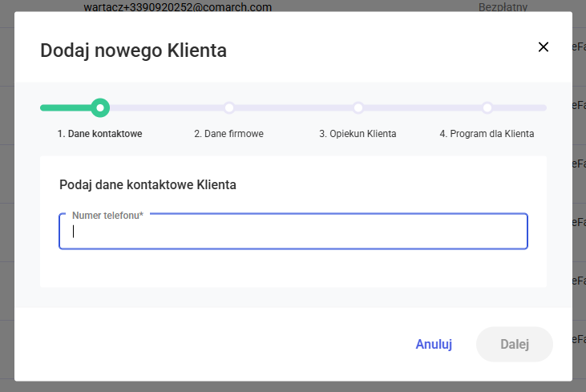
Task: Click the green step 1 circle marker
Action: coord(100,107)
